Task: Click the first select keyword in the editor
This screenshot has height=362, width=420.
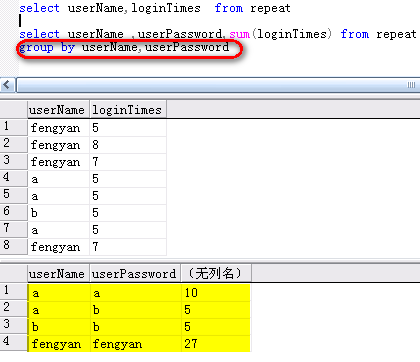Action: pos(39,8)
